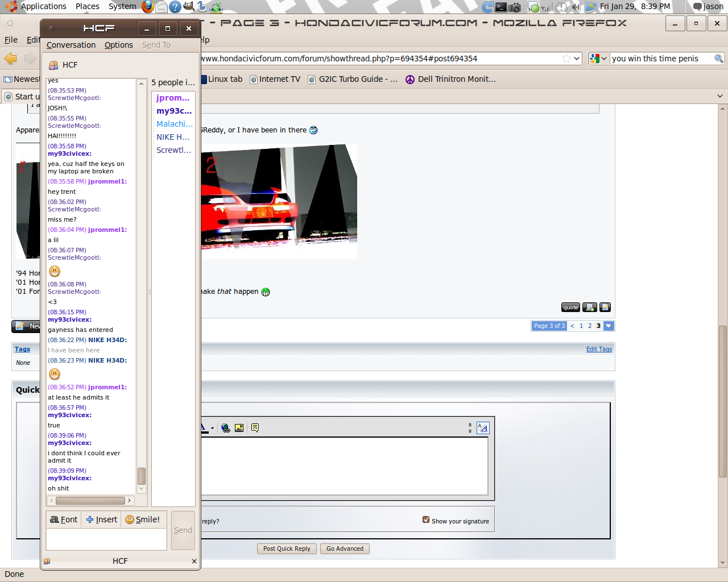
Task: Click the Send button in the HCF chat
Action: pyautogui.click(x=183, y=530)
